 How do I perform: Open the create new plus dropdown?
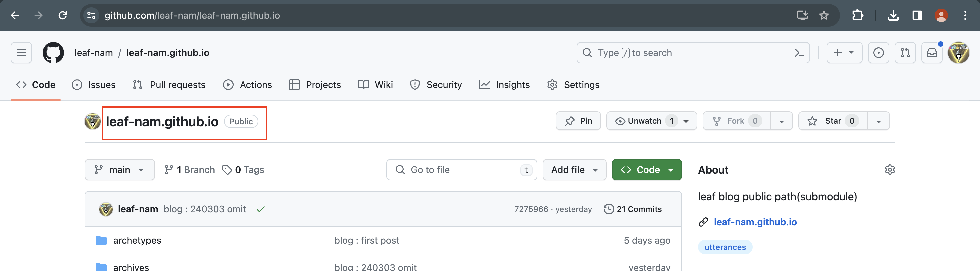(x=844, y=53)
